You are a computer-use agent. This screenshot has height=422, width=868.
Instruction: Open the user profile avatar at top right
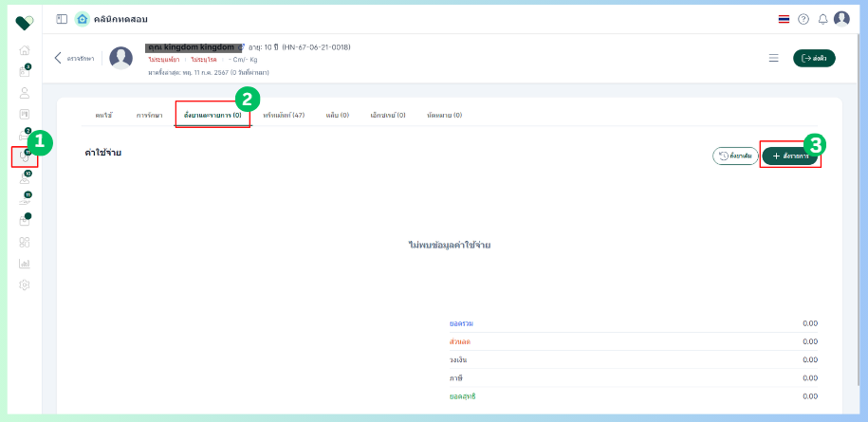pyautogui.click(x=841, y=19)
